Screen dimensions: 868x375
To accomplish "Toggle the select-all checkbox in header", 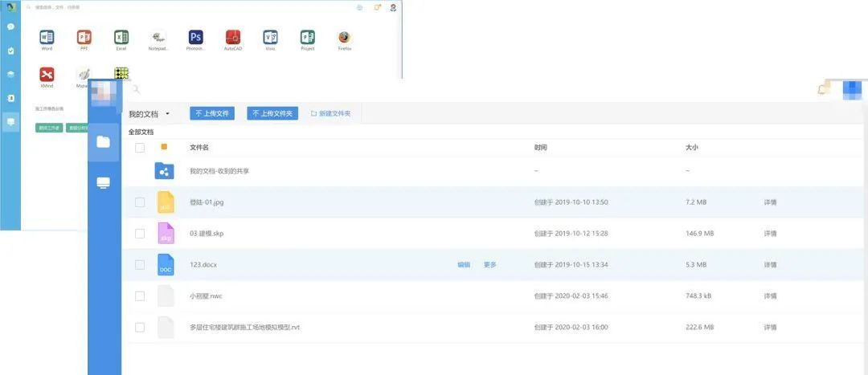I will [140, 148].
